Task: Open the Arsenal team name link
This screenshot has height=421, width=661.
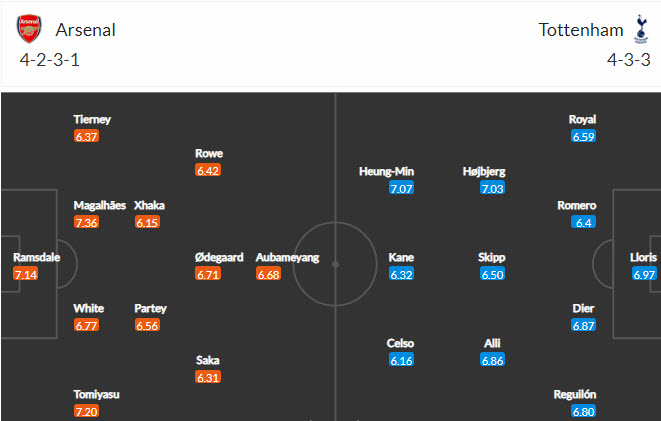Action: [86, 30]
